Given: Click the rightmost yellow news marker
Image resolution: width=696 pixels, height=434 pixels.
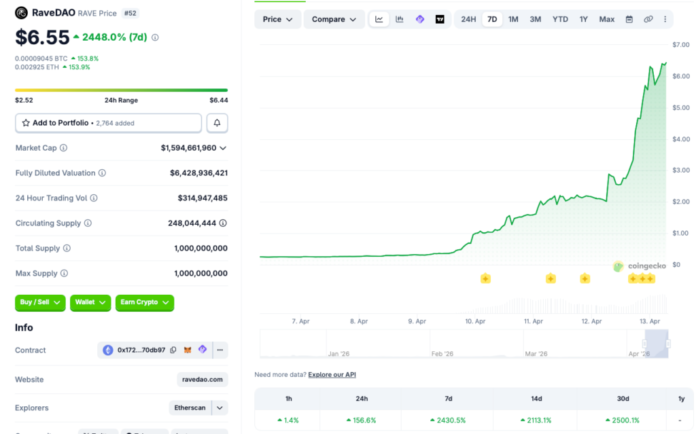Looking at the screenshot, I should click(x=650, y=279).
